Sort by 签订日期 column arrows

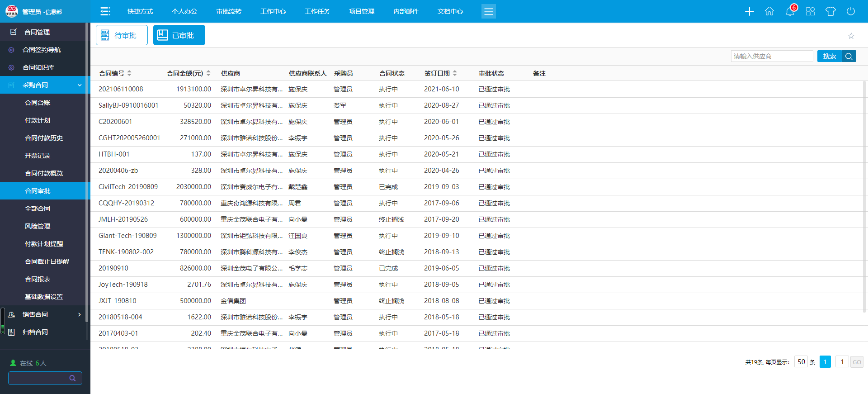point(455,73)
